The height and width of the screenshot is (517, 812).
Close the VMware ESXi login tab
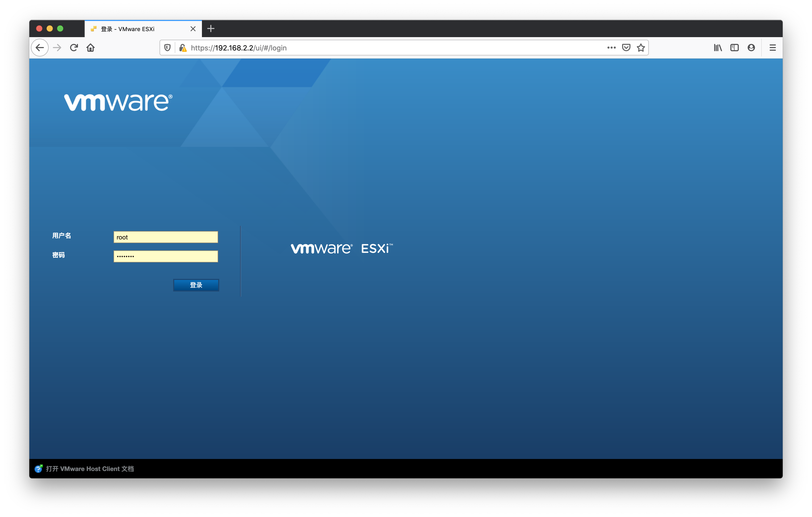pyautogui.click(x=193, y=29)
